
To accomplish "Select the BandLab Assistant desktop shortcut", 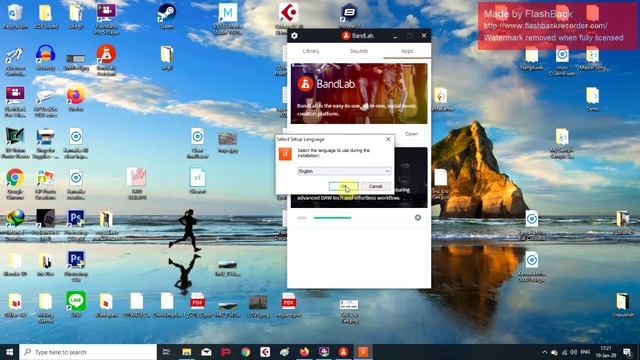I will 106,60.
